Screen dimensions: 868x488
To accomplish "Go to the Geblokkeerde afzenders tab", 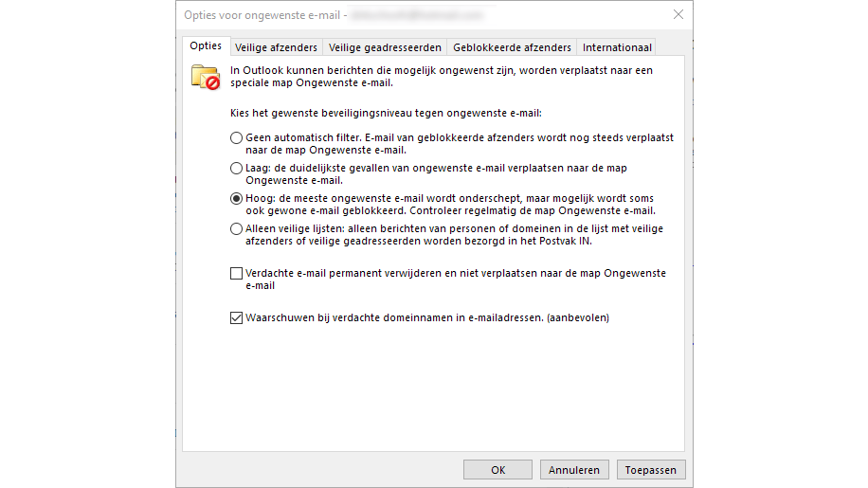I will (x=512, y=47).
